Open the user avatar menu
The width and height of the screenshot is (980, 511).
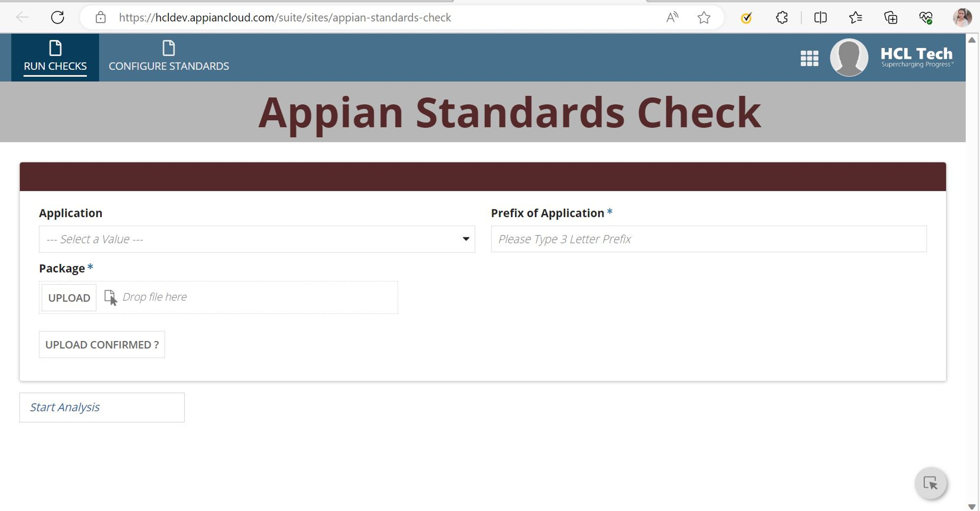click(x=849, y=57)
